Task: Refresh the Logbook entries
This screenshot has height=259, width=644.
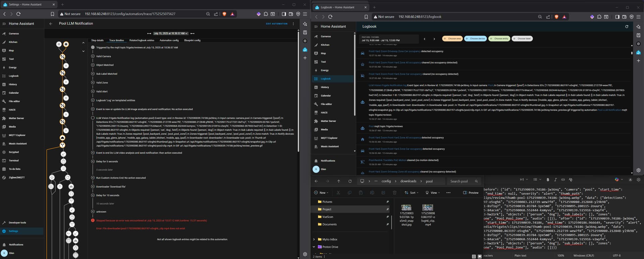Action: coord(627,26)
